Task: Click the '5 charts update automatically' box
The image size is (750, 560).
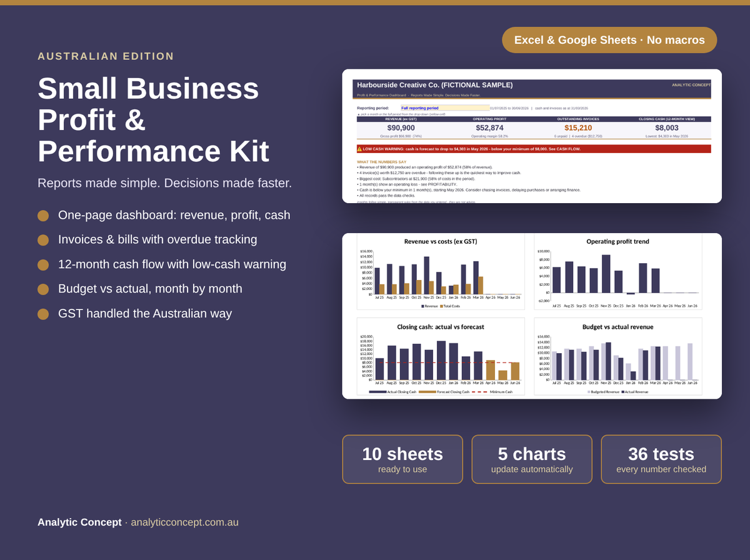Action: click(532, 459)
